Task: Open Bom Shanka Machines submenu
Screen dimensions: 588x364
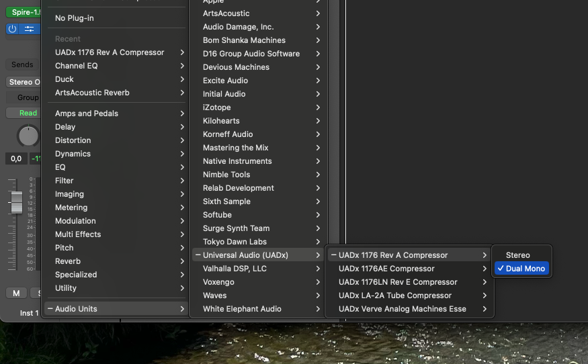Action: [x=258, y=40]
